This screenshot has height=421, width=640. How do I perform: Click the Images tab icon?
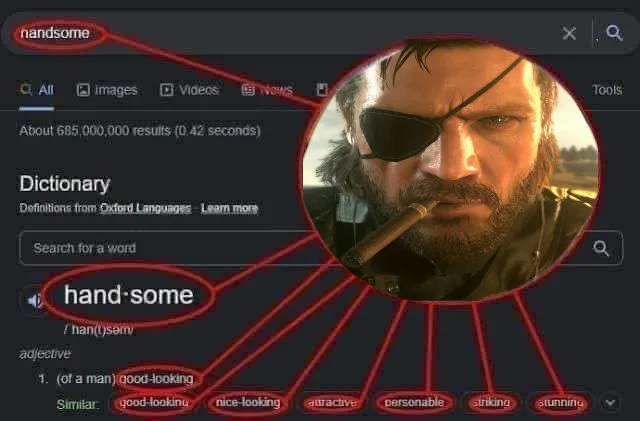pyautogui.click(x=83, y=89)
